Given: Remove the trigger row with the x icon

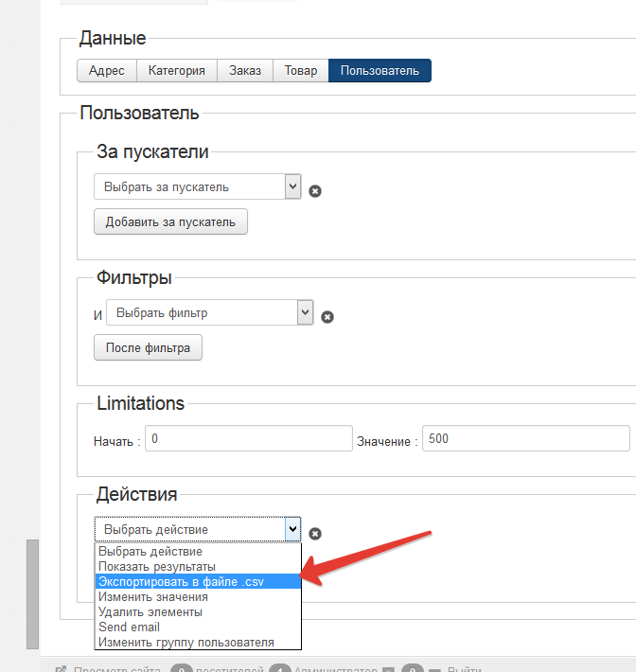Looking at the screenshot, I should pos(315,190).
